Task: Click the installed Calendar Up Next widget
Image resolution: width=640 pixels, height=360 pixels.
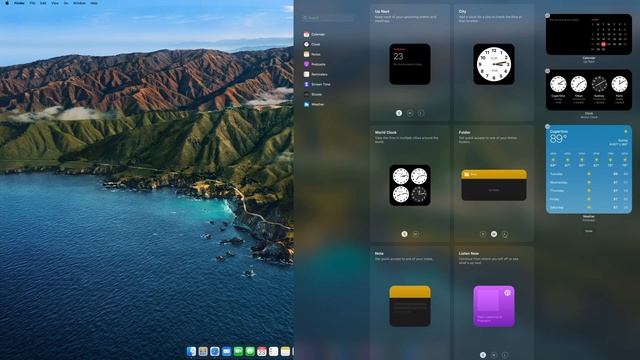Action: 589,34
